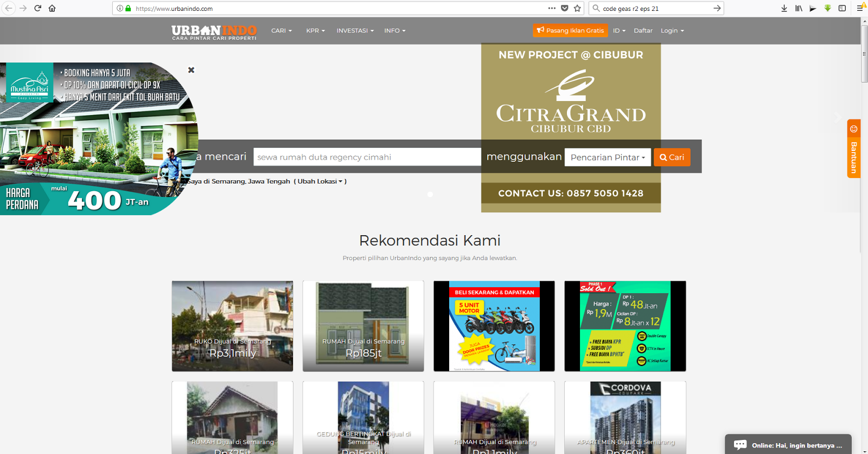The width and height of the screenshot is (868, 454).
Task: Click Pasang Iklan Gratis button
Action: 570,30
